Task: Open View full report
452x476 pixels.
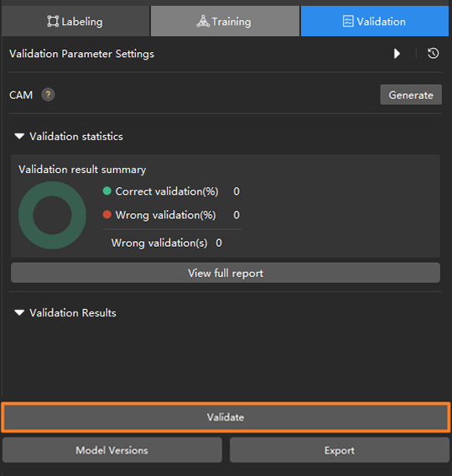Action: [226, 273]
